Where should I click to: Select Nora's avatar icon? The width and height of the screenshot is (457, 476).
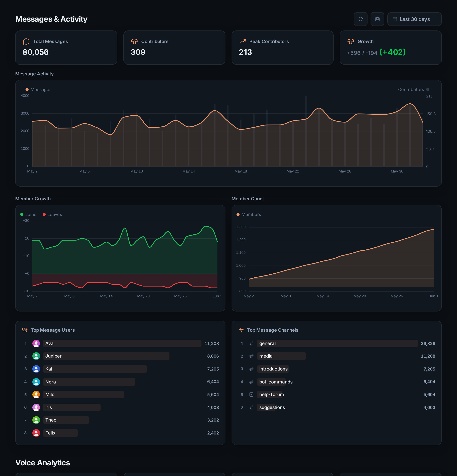36,382
